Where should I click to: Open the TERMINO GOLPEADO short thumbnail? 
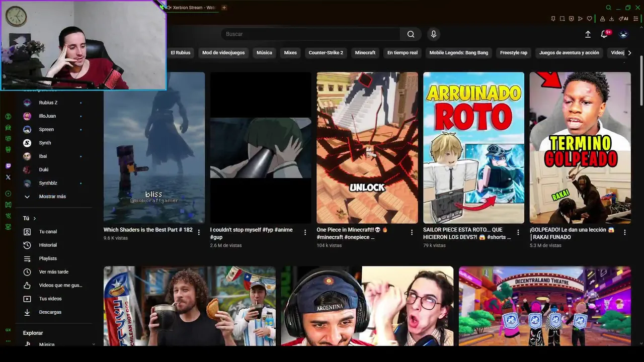(x=580, y=148)
